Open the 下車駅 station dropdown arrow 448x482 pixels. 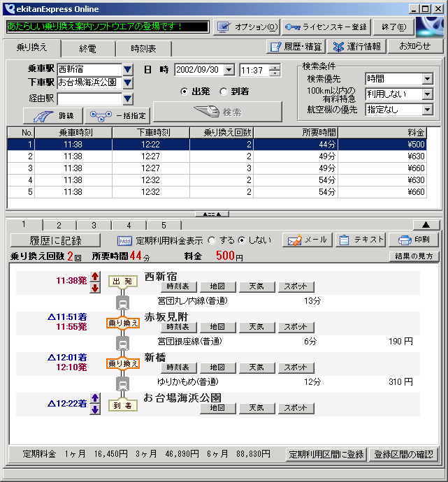coord(128,83)
